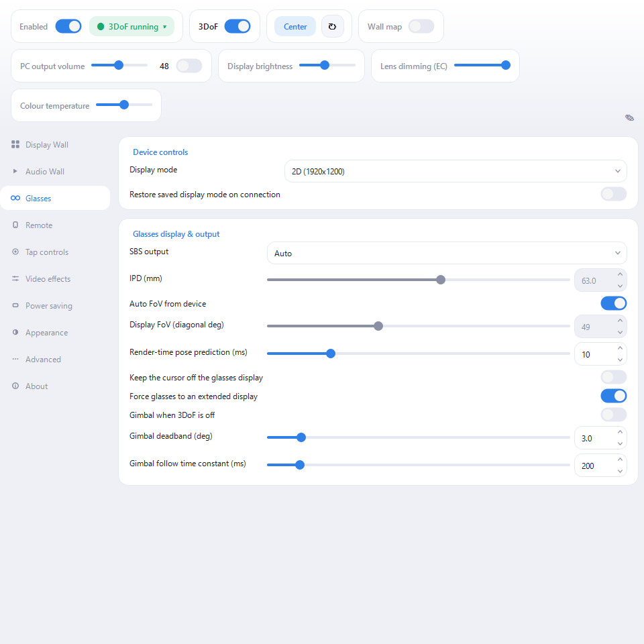Select the Glasses sidebar item

(55, 198)
